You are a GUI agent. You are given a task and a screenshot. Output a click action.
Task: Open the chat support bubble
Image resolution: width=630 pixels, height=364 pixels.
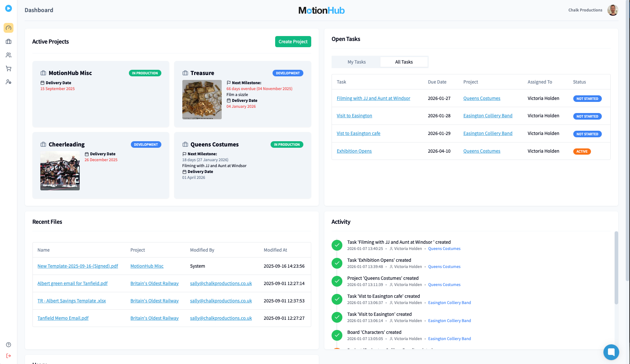611,352
